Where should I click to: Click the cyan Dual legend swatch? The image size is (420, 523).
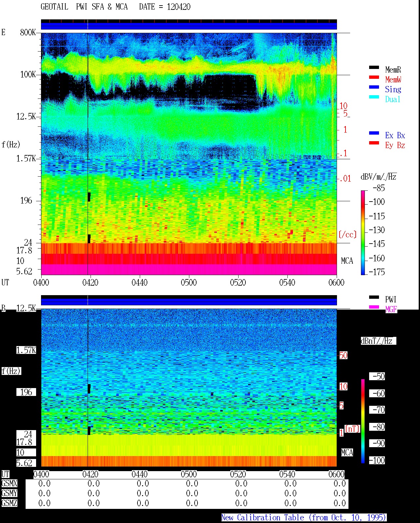[374, 97]
